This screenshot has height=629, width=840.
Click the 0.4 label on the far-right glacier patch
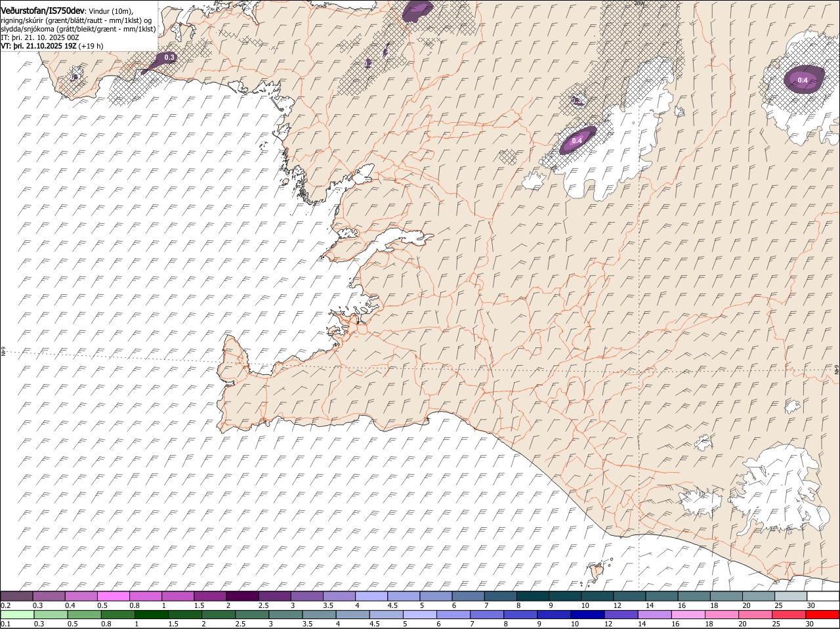coord(803,80)
